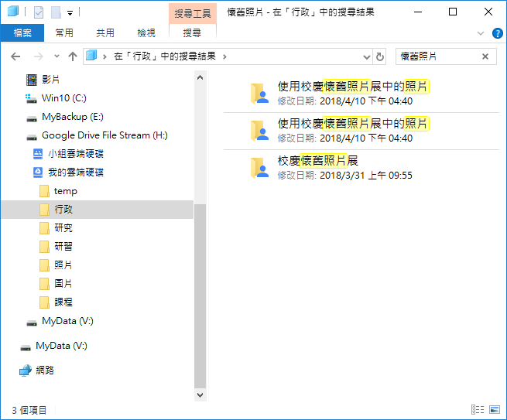
Task: Switch to details view in status bar
Action: pyautogui.click(x=478, y=410)
